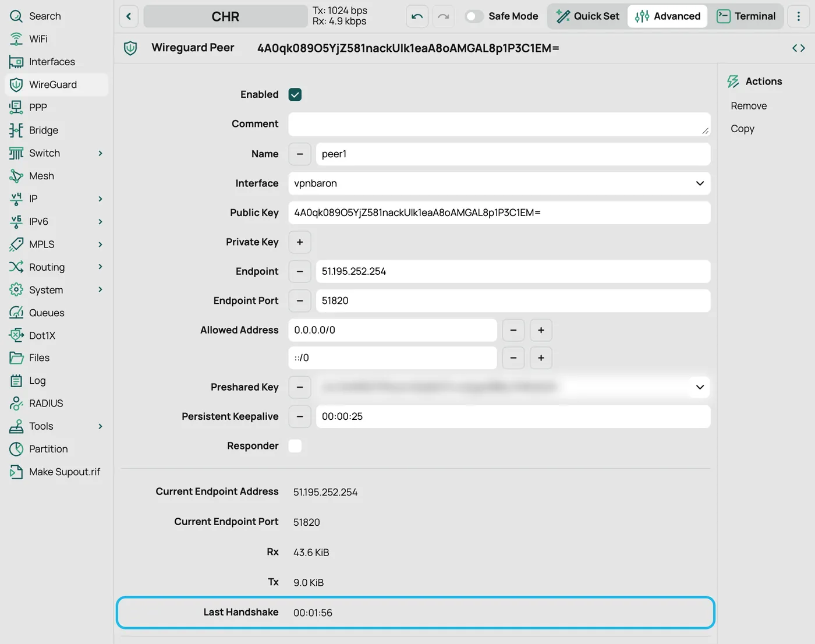Switch to Advanced tab
Screen dimensions: 815x644
pos(668,16)
